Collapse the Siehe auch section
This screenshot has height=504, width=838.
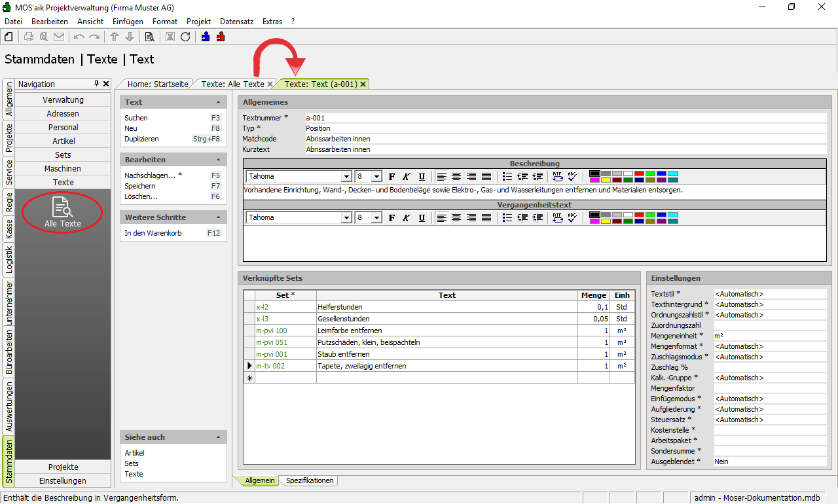pos(218,437)
